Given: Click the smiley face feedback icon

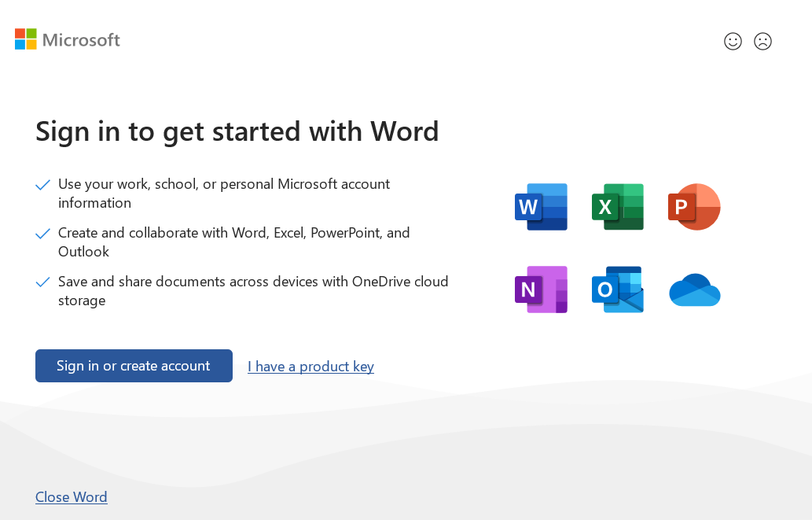Looking at the screenshot, I should (x=733, y=41).
